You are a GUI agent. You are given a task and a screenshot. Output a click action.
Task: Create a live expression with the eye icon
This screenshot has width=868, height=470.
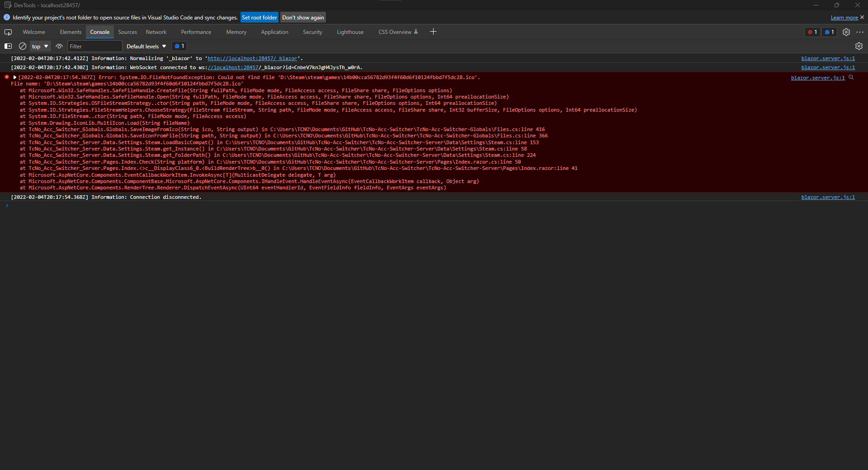point(59,46)
